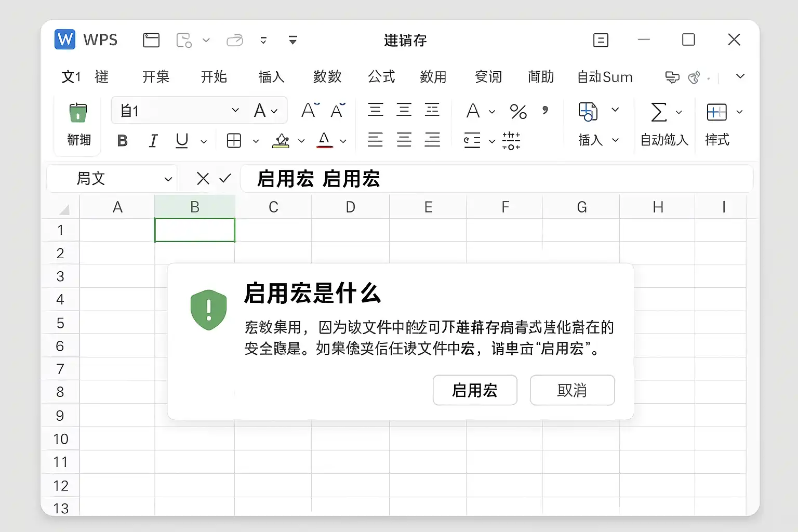Confirm formula entry with the checkmark icon
Image resolution: width=798 pixels, height=532 pixels.
point(225,179)
